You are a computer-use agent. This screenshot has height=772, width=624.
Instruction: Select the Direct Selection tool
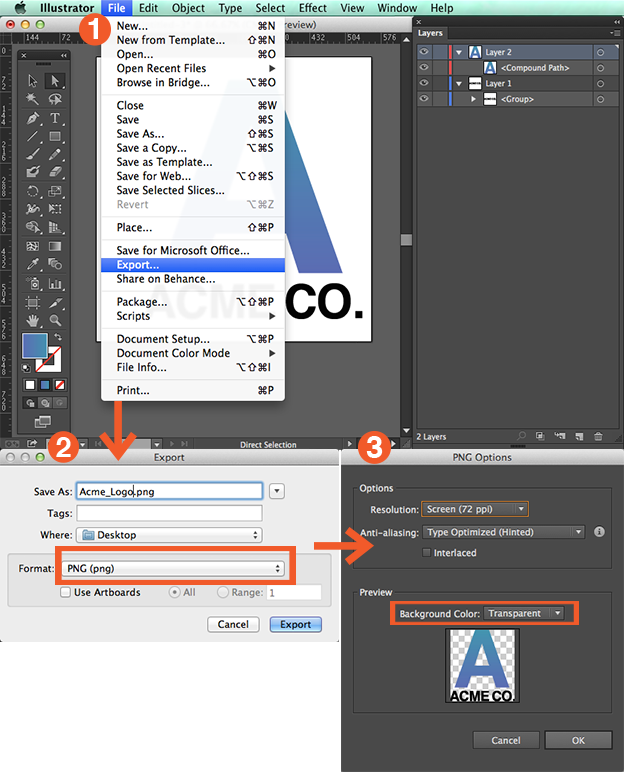pyautogui.click(x=55, y=80)
